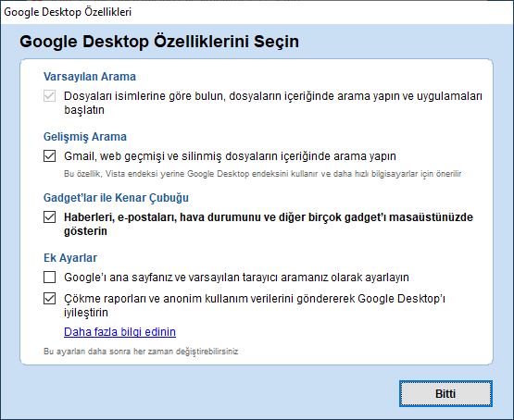Select the 'Gadget'lar ile Kenar Çubuğu' heading
Image resolution: width=514 pixels, height=420 pixels.
[116, 198]
